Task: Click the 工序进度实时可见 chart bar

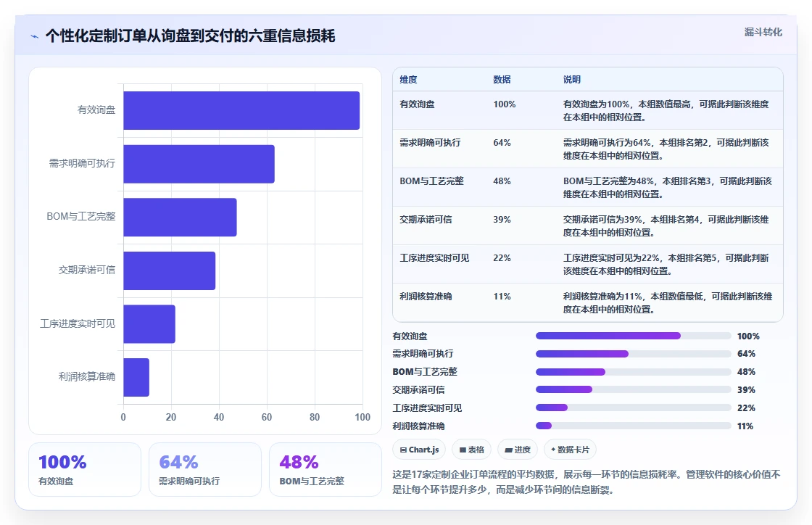Action: (149, 323)
